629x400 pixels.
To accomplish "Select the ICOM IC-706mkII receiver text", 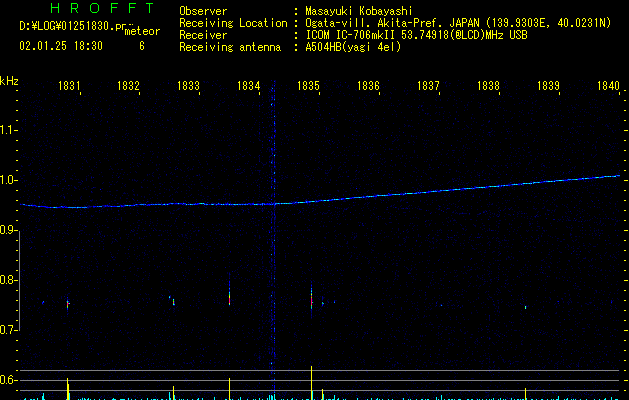I will (x=416, y=35).
